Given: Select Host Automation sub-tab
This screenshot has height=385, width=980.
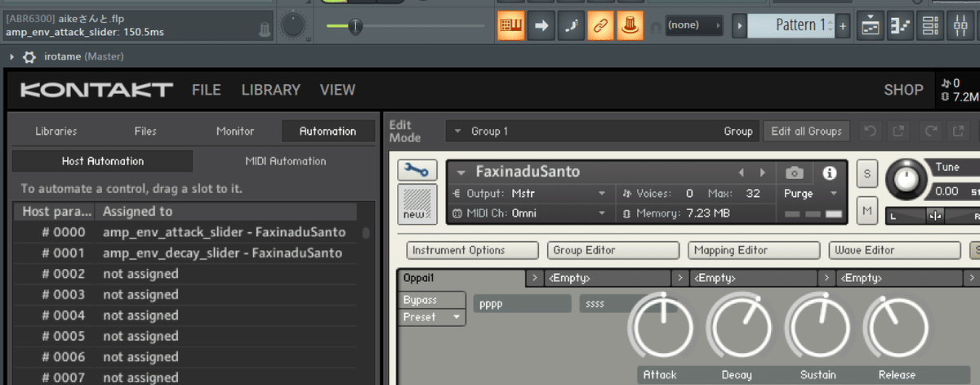Looking at the screenshot, I should [103, 161].
